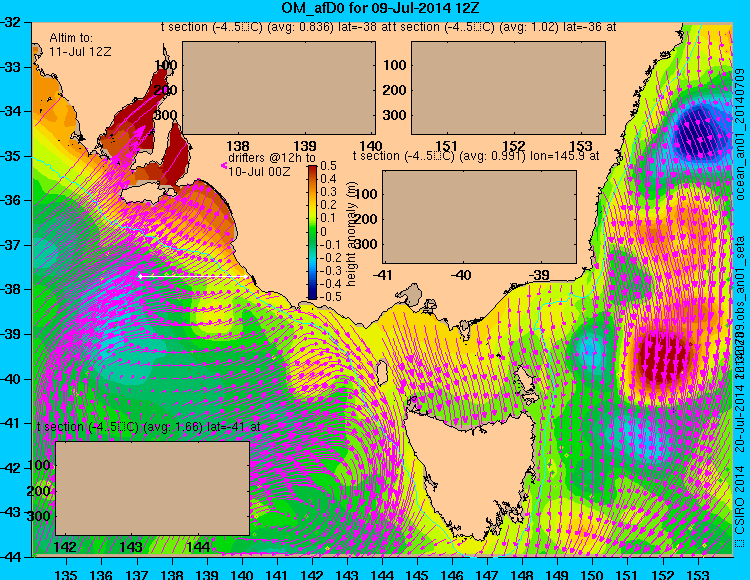Select the lat=-38 temperature section inset panel
The image size is (750, 580).
279,88
